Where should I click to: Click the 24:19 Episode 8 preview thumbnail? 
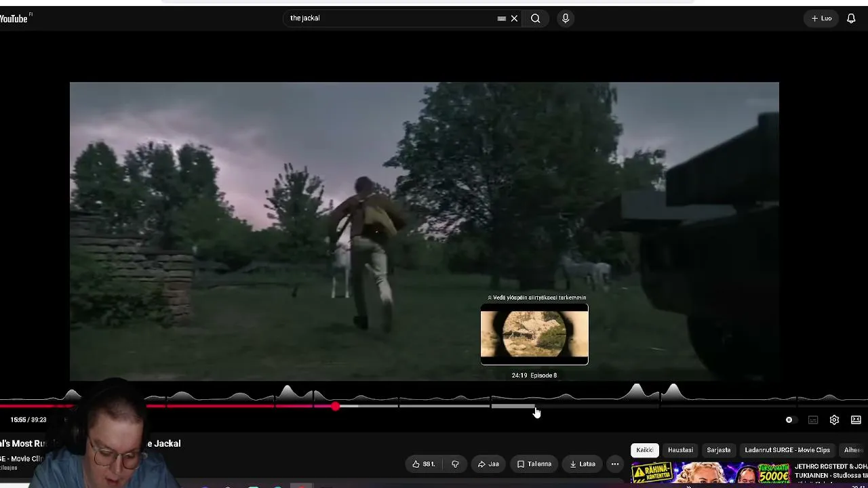click(534, 334)
